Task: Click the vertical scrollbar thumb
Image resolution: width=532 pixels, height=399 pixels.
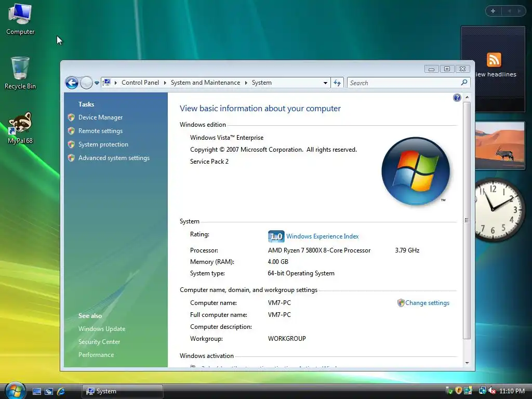Action: point(467,220)
